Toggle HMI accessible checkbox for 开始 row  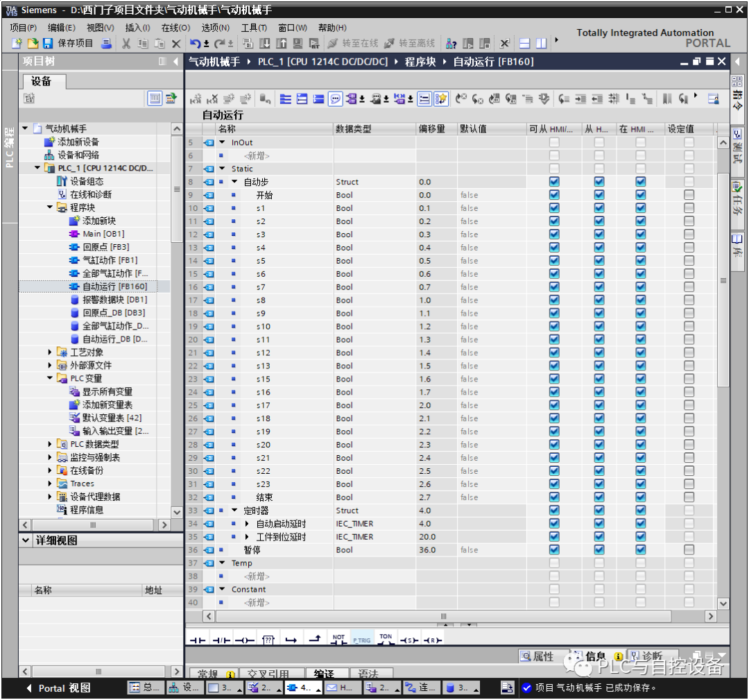pyautogui.click(x=554, y=195)
